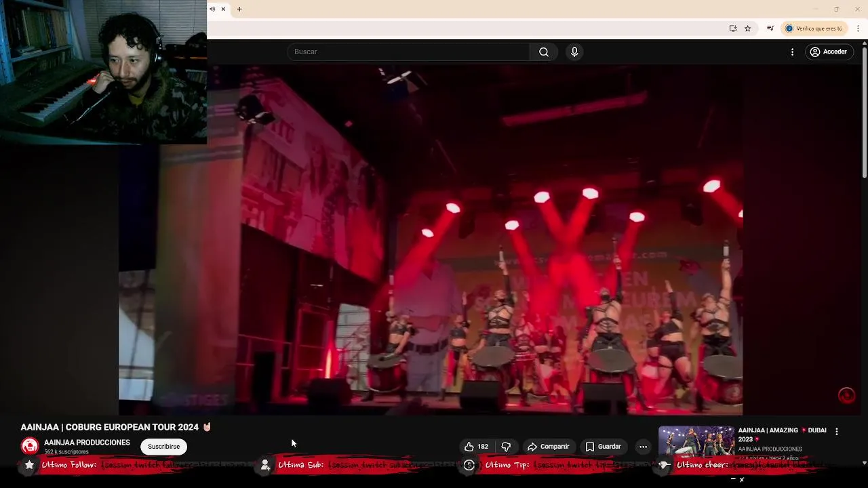The width and height of the screenshot is (868, 488).
Task: Click the page vertical scrollbar thumb
Action: tap(864, 112)
